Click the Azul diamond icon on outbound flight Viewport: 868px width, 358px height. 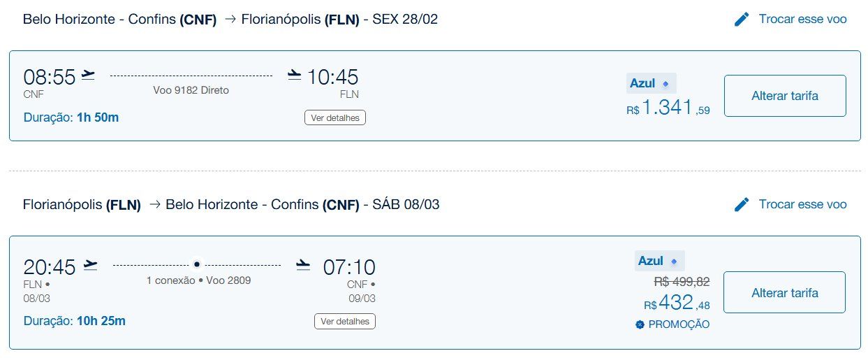click(665, 84)
